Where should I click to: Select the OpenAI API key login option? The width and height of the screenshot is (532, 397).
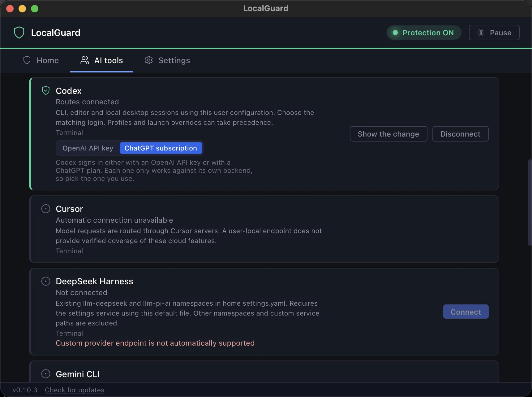(88, 148)
